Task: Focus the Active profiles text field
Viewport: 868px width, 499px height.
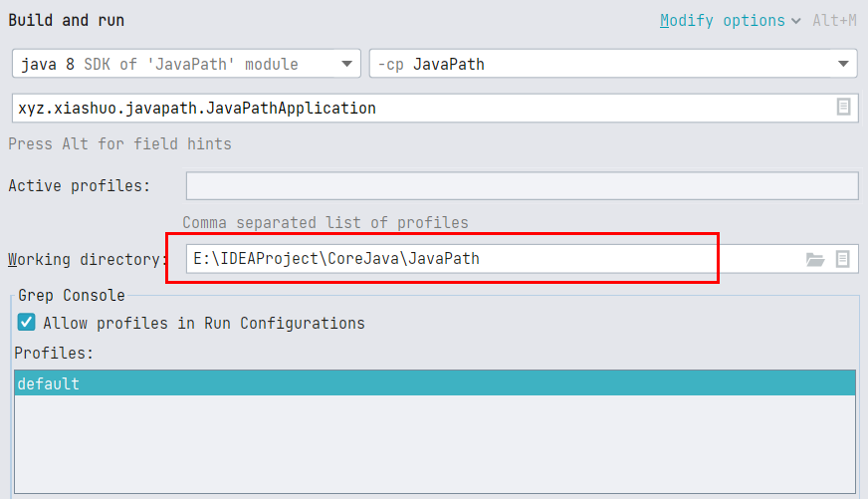Action: [522, 185]
